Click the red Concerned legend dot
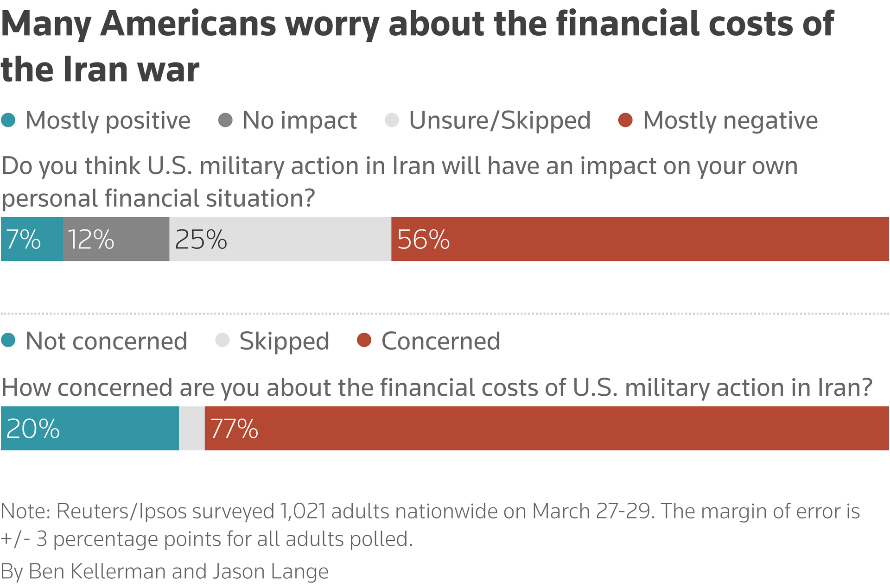The width and height of the screenshot is (890, 588). click(364, 341)
